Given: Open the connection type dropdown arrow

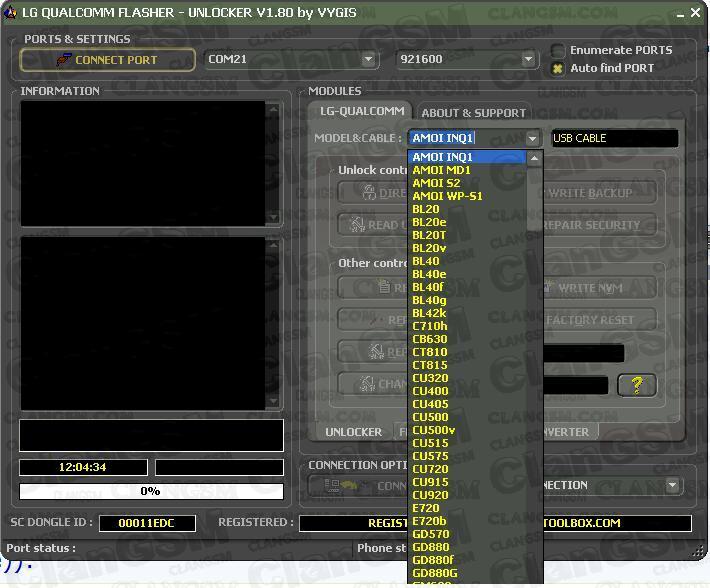Looking at the screenshot, I should [x=673, y=485].
